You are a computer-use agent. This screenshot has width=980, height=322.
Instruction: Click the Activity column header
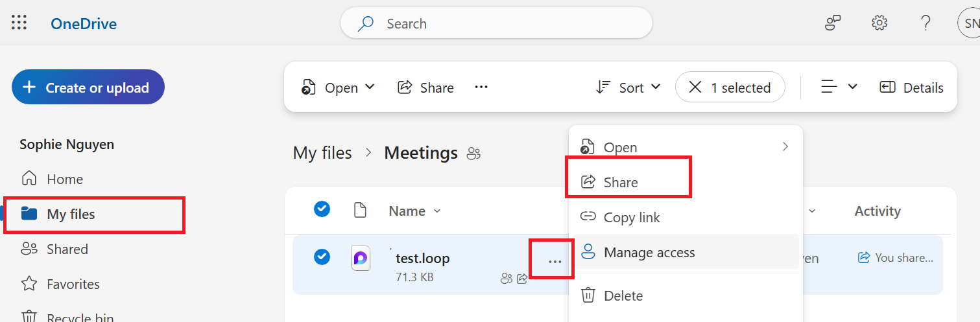[x=878, y=211]
